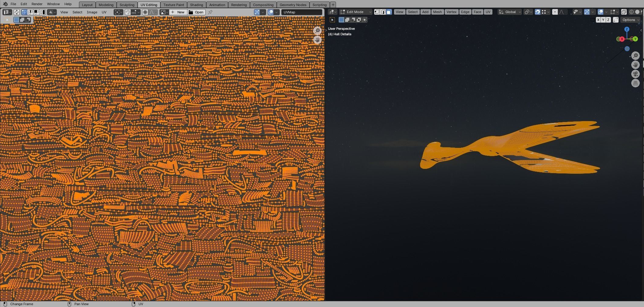
Task: Open 3D viewport pivot point dropdown
Action: [528, 12]
